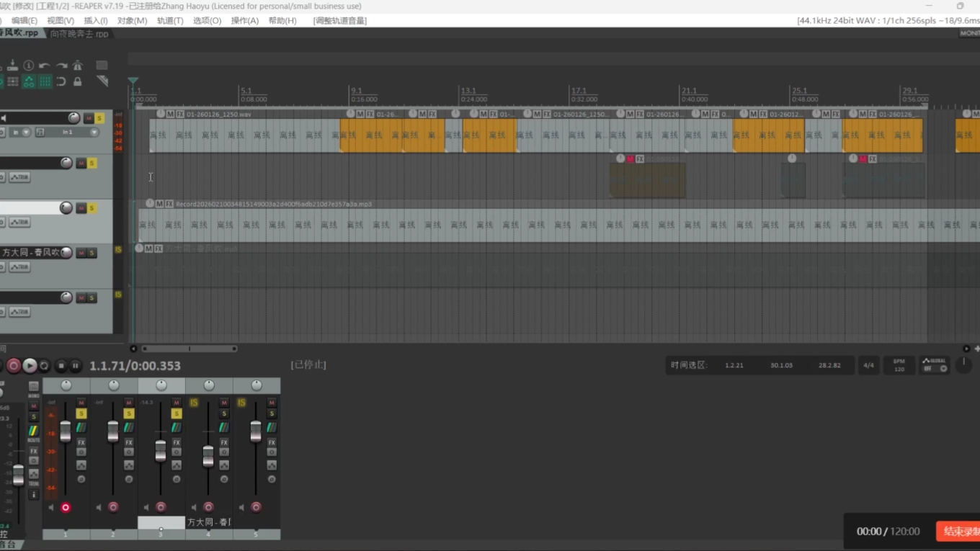Mute mixer channel 5
The height and width of the screenshot is (551, 980).
coord(272,403)
